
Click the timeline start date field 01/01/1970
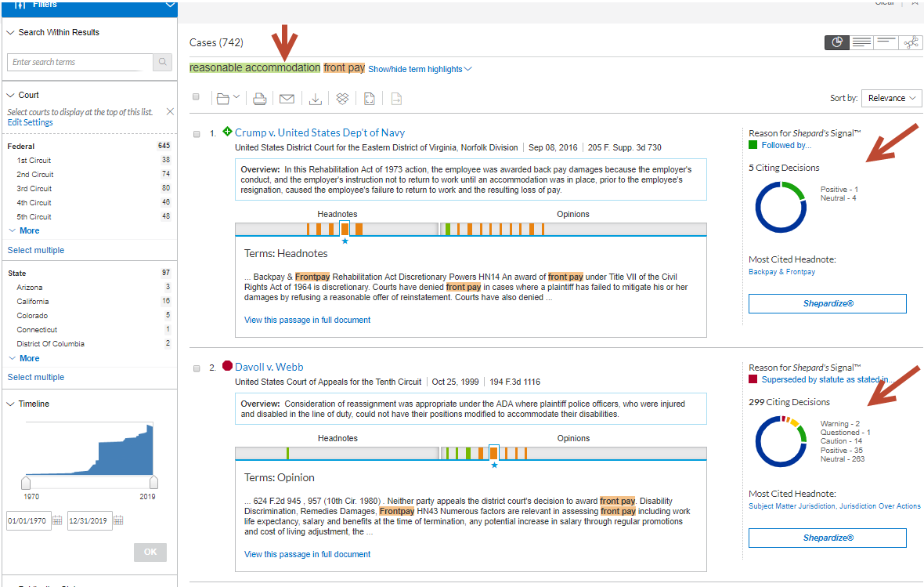(x=28, y=520)
